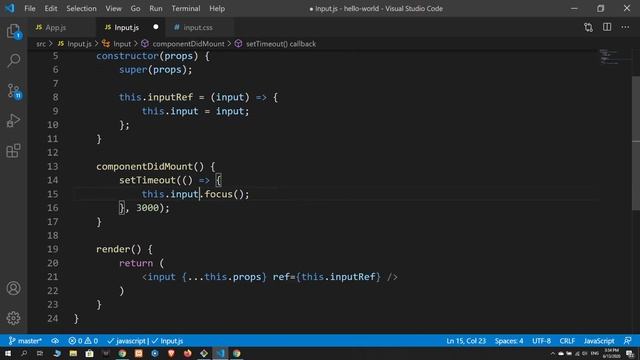Open Source Control view with 11 changes

pyautogui.click(x=13, y=91)
